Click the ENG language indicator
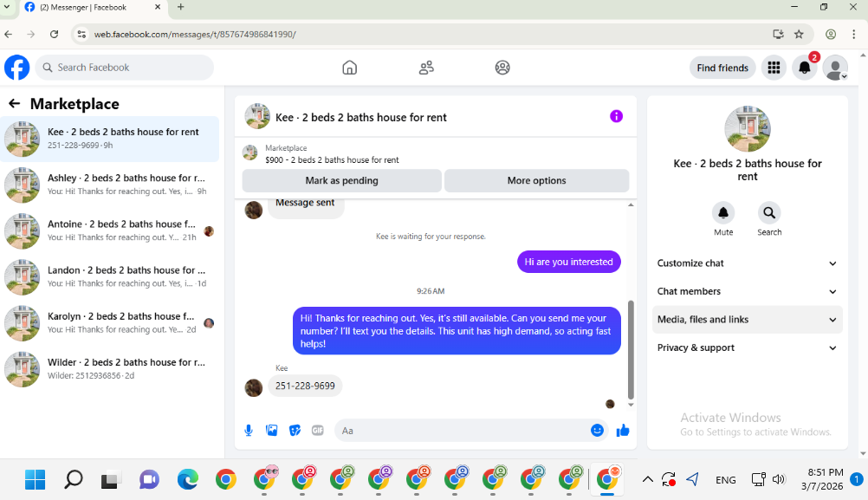 click(x=725, y=480)
